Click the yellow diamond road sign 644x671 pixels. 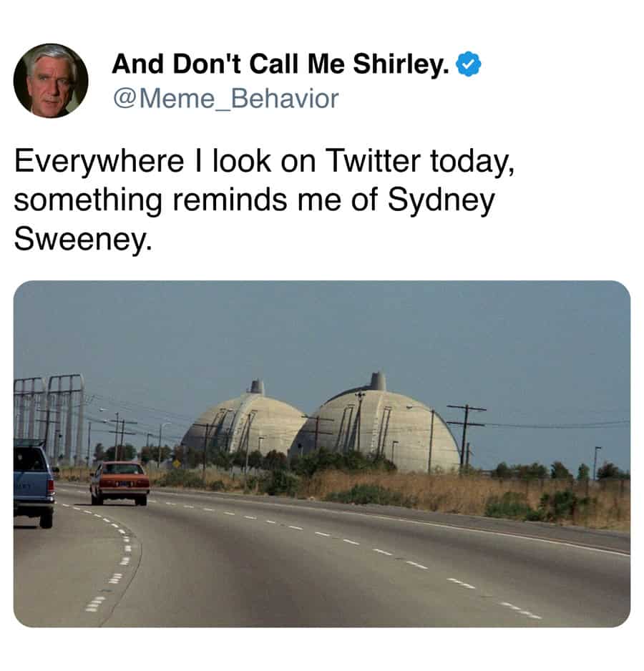coord(177,464)
